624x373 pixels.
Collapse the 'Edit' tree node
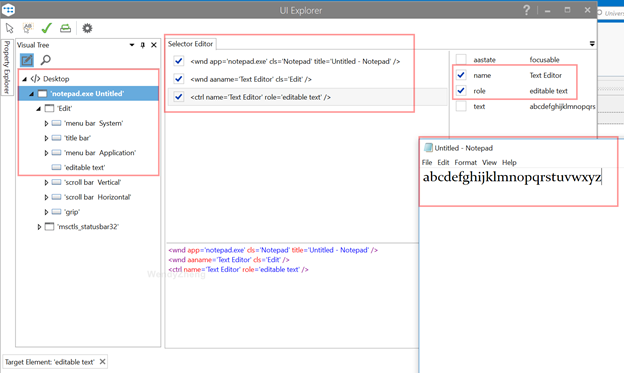tap(39, 108)
